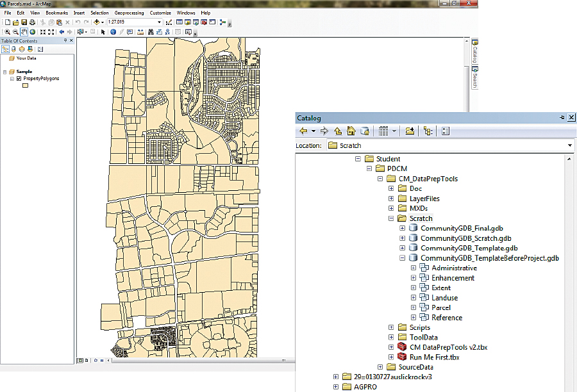Open the Geoprocessing menu

point(129,12)
